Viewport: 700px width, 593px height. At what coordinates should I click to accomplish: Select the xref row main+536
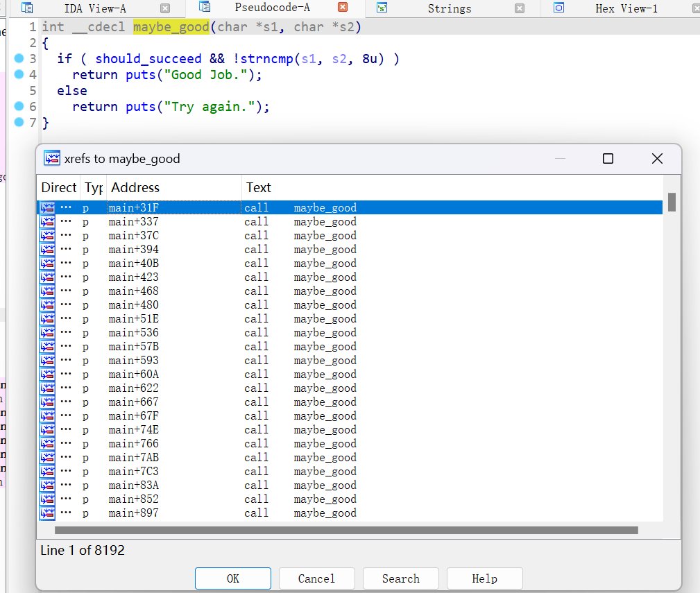click(350, 332)
